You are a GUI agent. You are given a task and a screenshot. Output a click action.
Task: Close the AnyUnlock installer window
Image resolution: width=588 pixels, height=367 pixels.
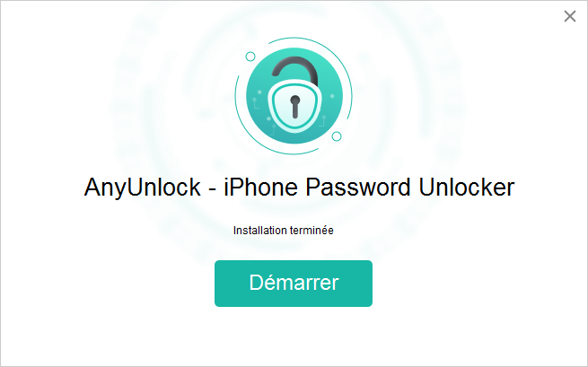(570, 16)
